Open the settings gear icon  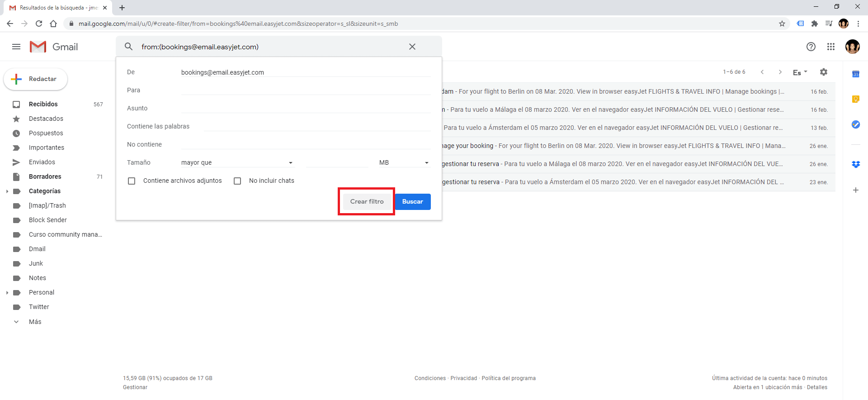click(824, 72)
